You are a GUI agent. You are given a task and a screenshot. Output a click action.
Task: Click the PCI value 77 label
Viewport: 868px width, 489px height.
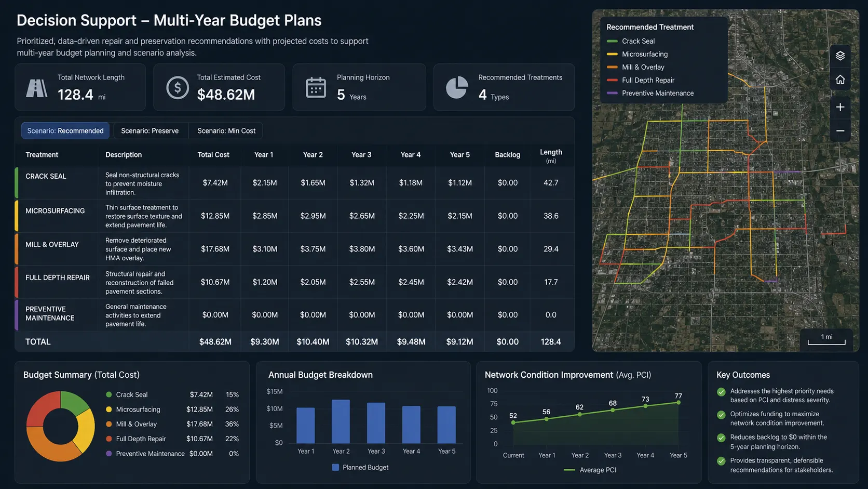tap(678, 395)
